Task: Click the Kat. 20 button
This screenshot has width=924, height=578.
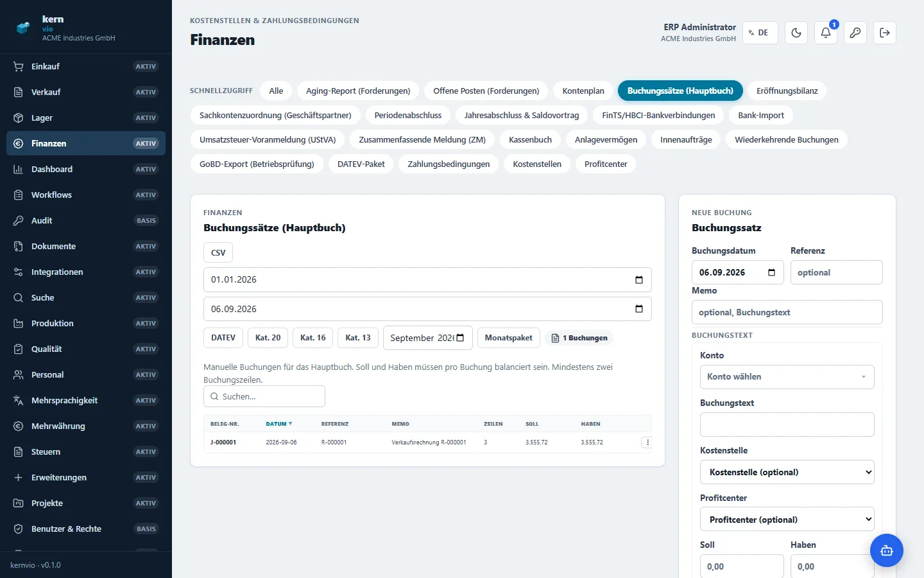Action: pos(268,338)
